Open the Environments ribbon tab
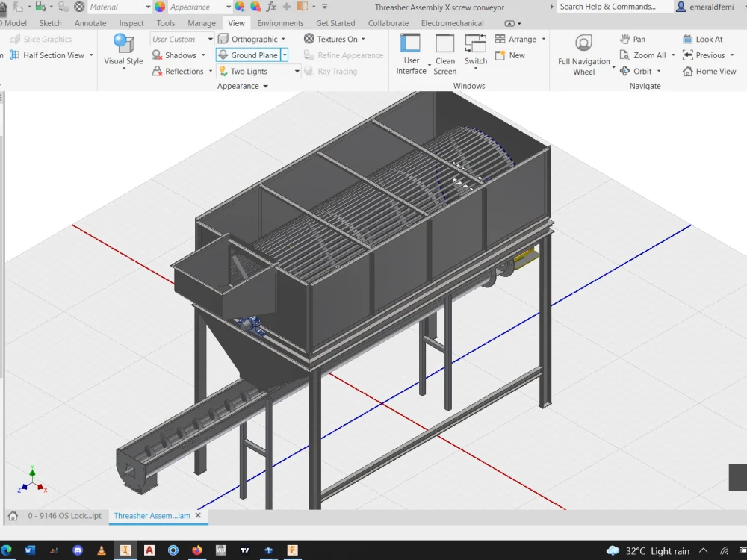Viewport: 747px width, 560px height. (280, 23)
